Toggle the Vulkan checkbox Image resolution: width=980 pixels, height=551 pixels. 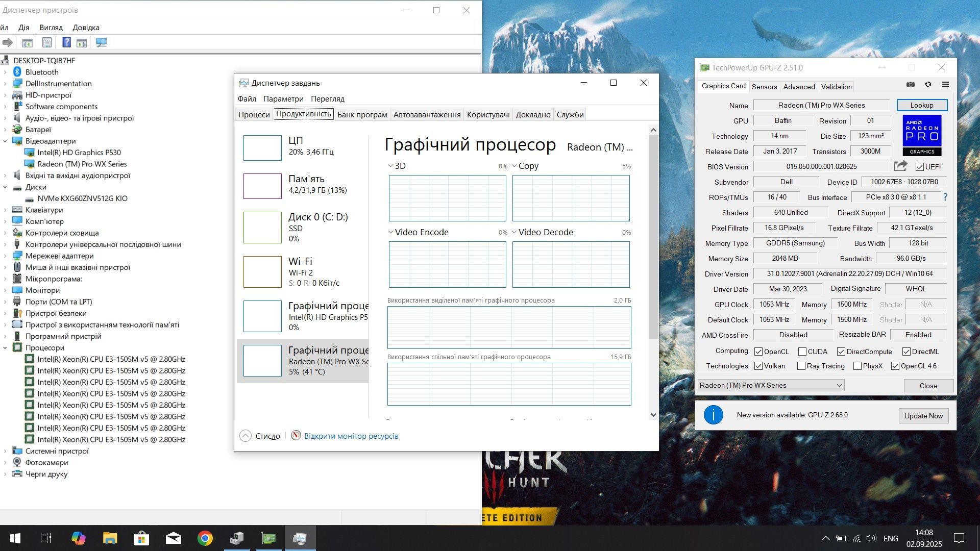tap(758, 366)
